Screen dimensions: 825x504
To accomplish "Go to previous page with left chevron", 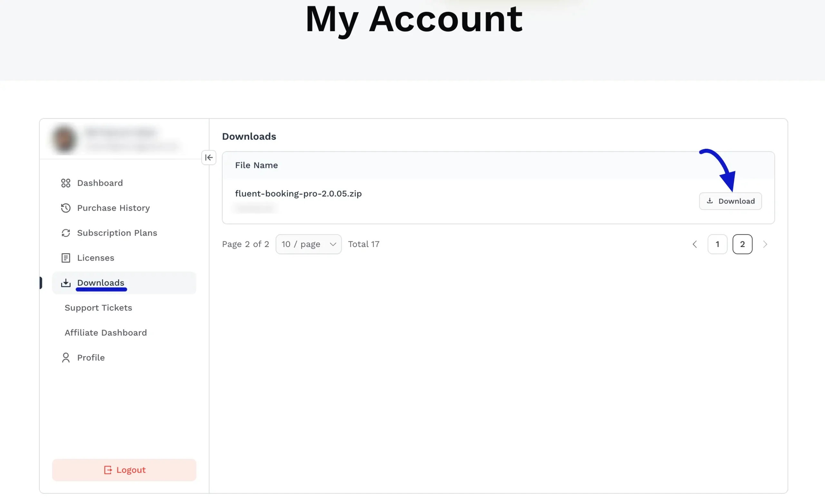I will pos(695,244).
